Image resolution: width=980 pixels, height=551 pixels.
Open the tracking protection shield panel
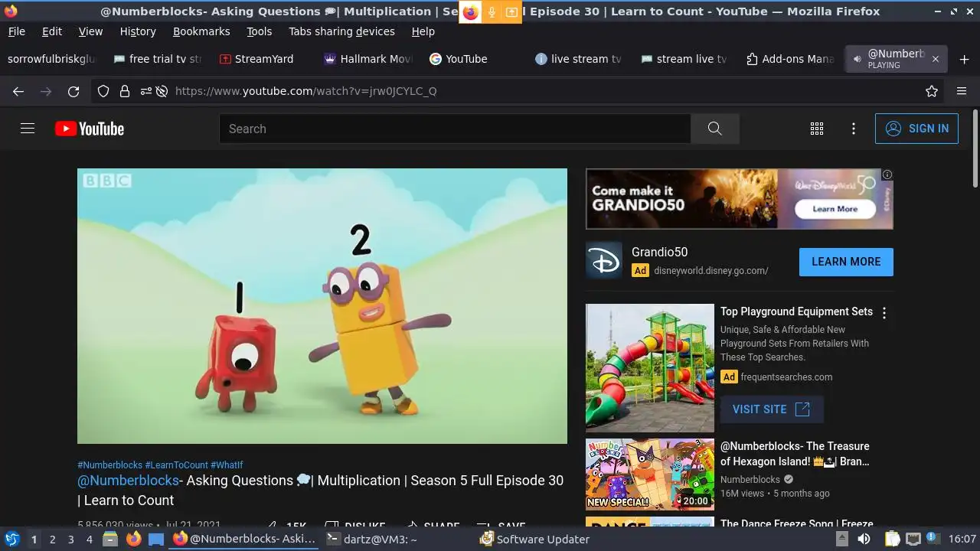pyautogui.click(x=103, y=91)
